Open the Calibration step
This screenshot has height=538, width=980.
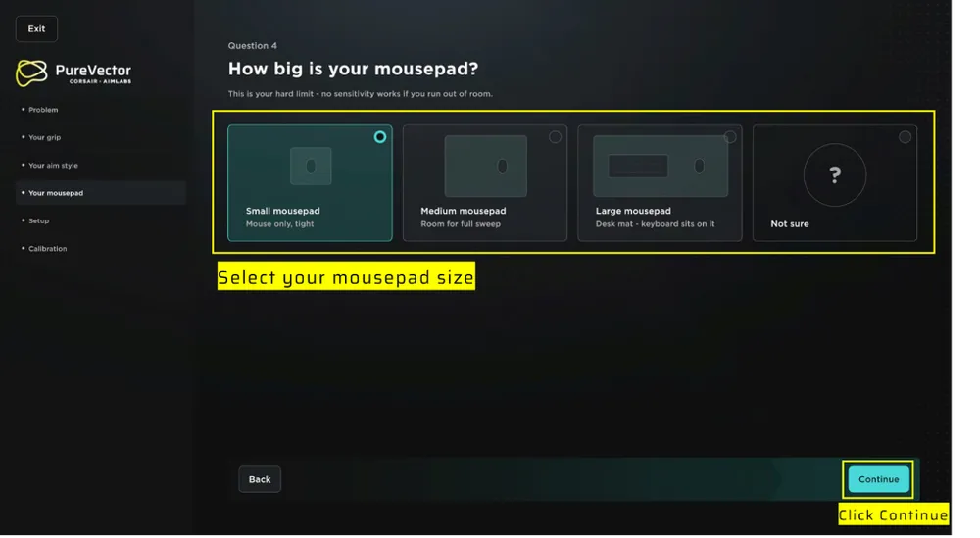[47, 249]
